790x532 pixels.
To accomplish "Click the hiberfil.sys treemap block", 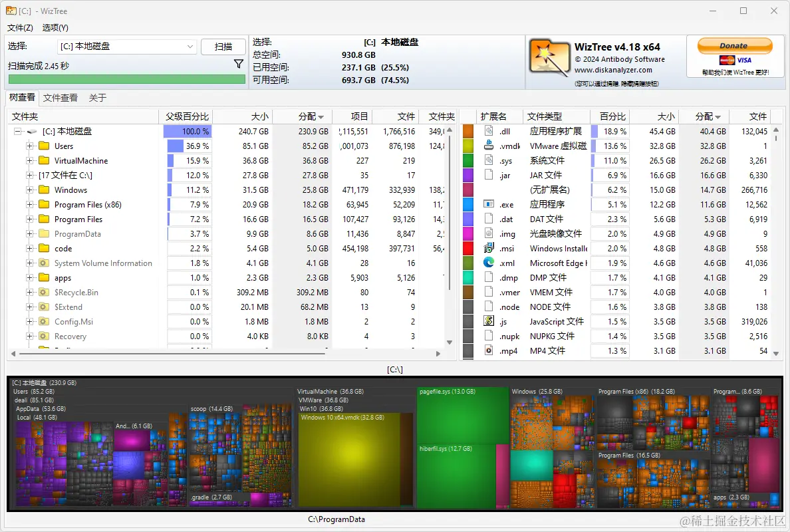I will (x=456, y=476).
